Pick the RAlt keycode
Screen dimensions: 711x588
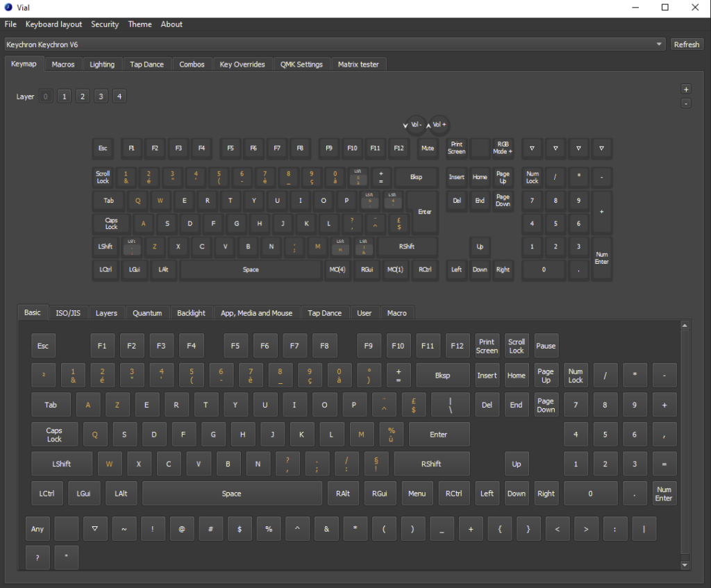pyautogui.click(x=343, y=494)
